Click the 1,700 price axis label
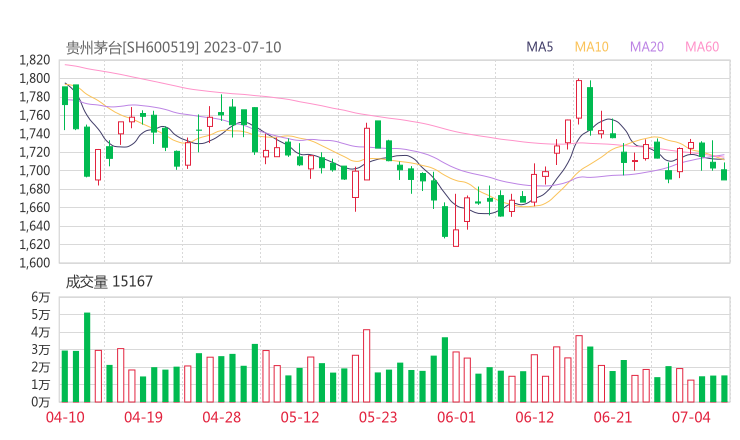The width and height of the screenshot is (740, 440). click(x=34, y=170)
